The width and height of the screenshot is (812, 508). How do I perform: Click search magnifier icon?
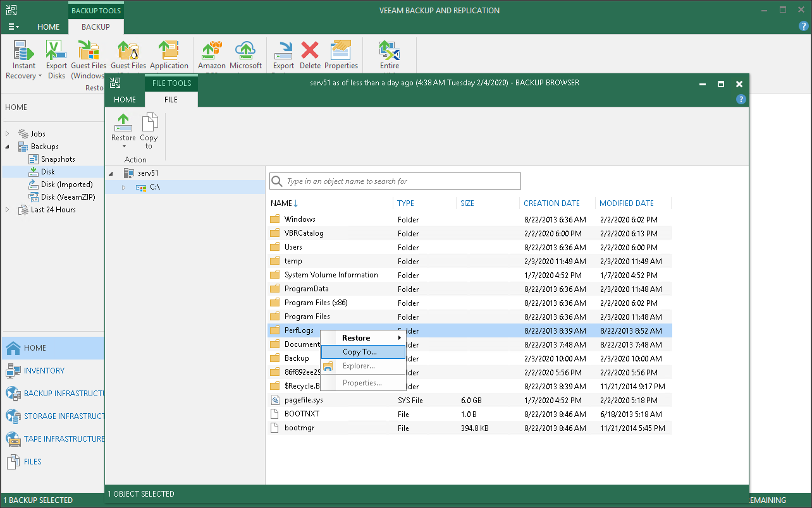[277, 181]
